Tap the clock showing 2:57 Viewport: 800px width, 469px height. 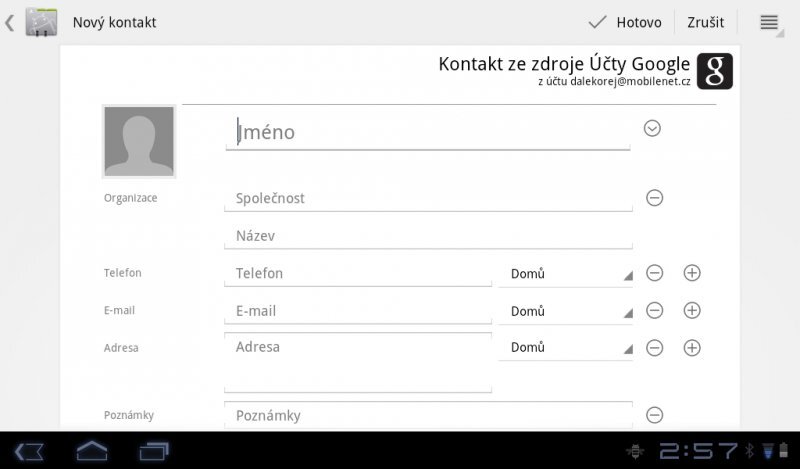pos(698,451)
